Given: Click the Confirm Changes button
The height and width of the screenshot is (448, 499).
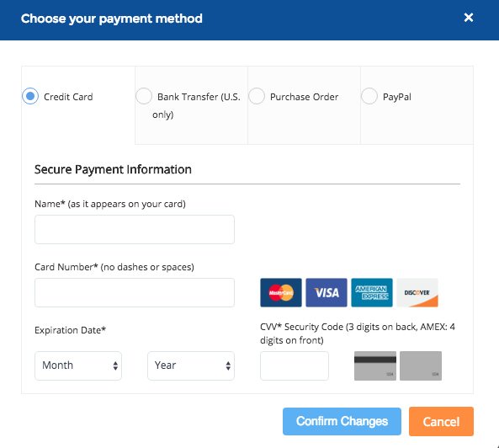Looking at the screenshot, I should (342, 421).
